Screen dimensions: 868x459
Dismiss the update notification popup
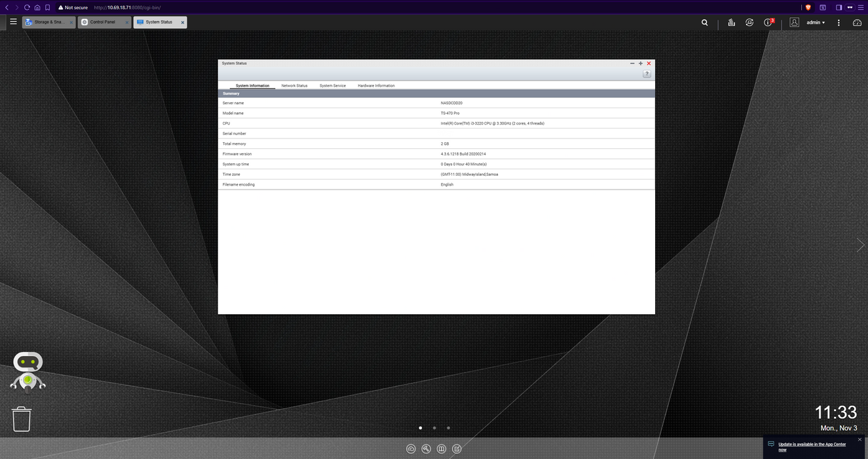coord(859,439)
